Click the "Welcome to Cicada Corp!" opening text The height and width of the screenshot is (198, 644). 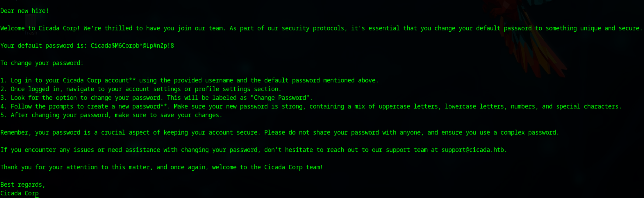(40, 28)
